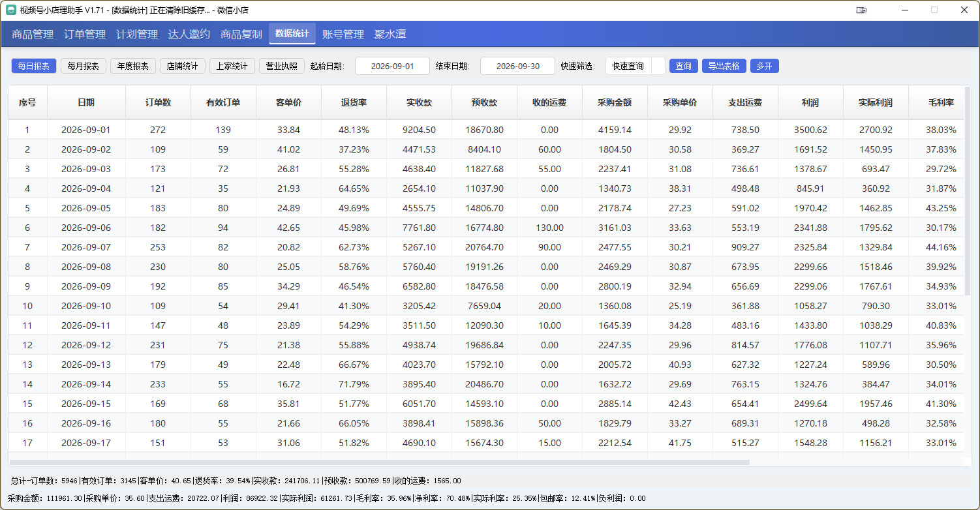Click the 实际利润 column header

[876, 102]
